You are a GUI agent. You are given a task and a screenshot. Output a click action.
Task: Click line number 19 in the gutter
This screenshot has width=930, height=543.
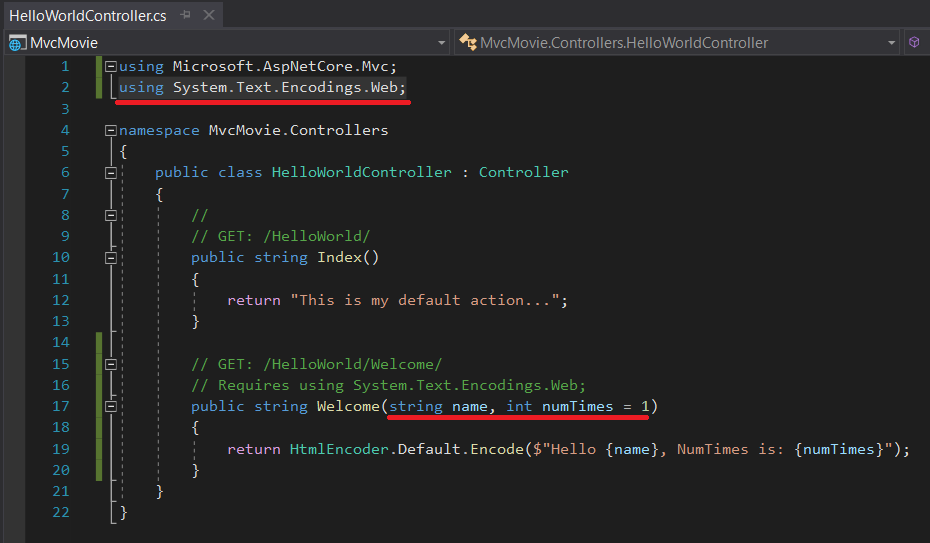point(60,449)
